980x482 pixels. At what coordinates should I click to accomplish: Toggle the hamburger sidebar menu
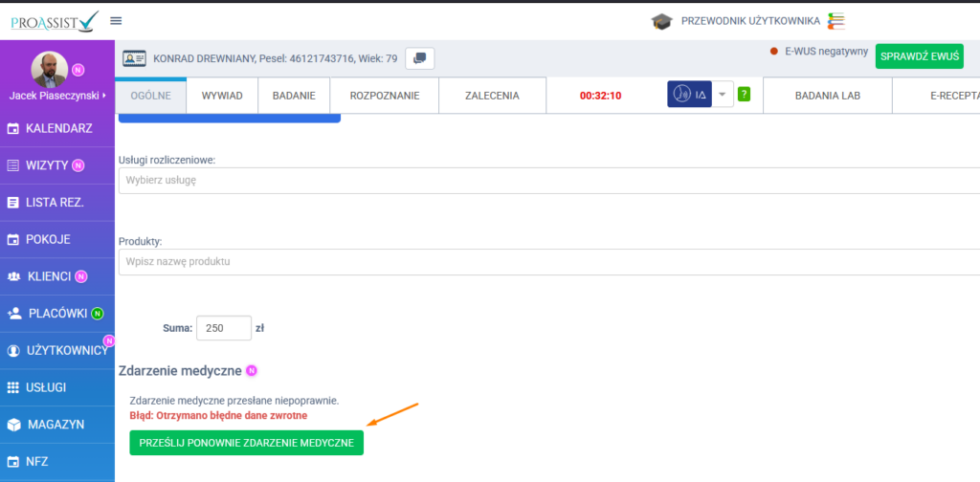click(x=116, y=20)
